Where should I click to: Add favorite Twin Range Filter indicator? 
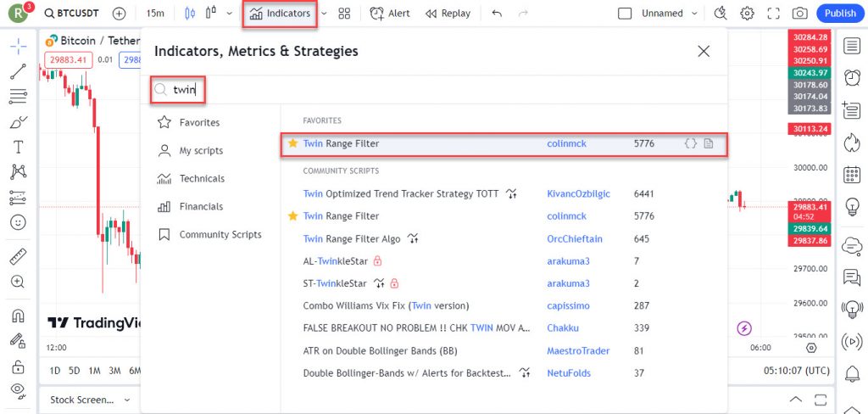tap(504, 144)
